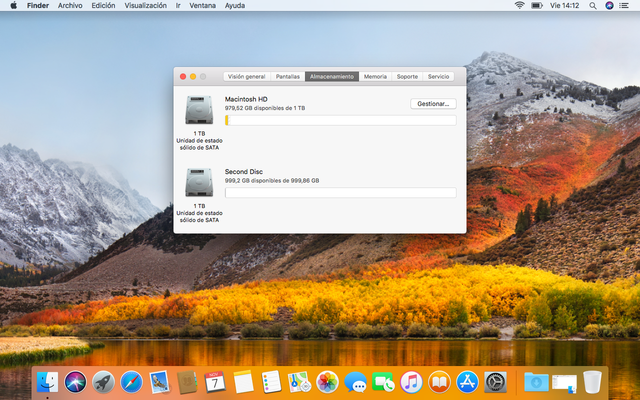Open iTunes app in Dock
Screen dimensions: 640x400
411,382
